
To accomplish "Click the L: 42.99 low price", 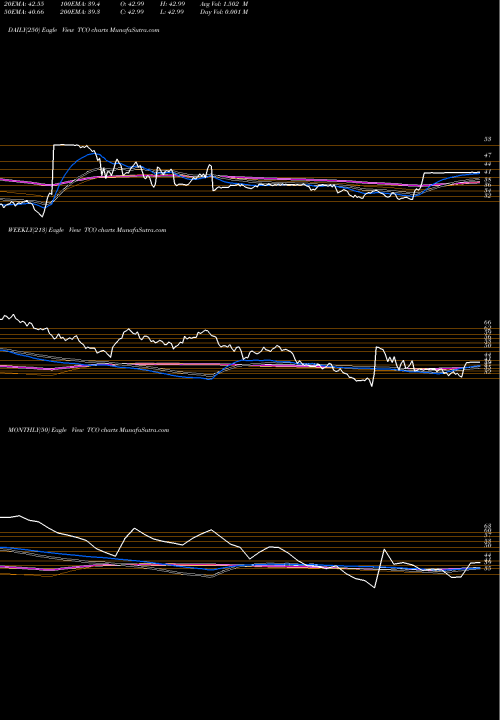I will 173,12.
